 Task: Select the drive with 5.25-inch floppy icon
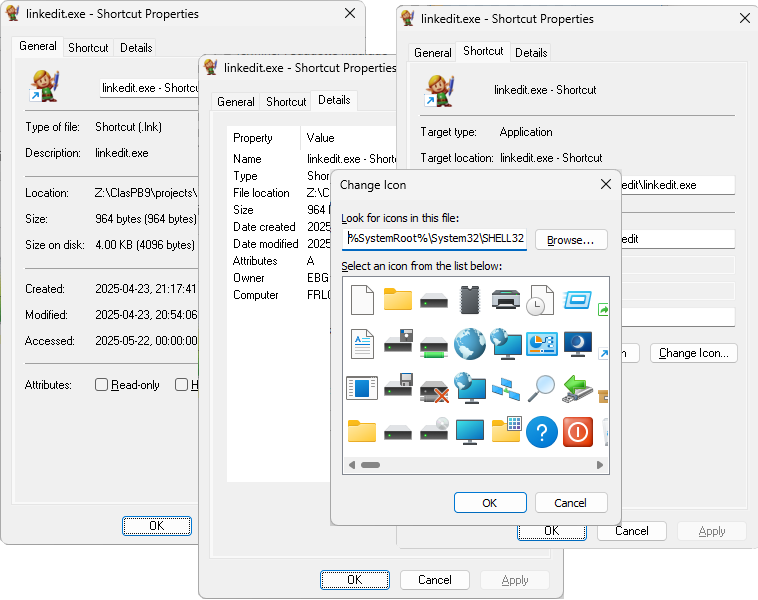398,342
